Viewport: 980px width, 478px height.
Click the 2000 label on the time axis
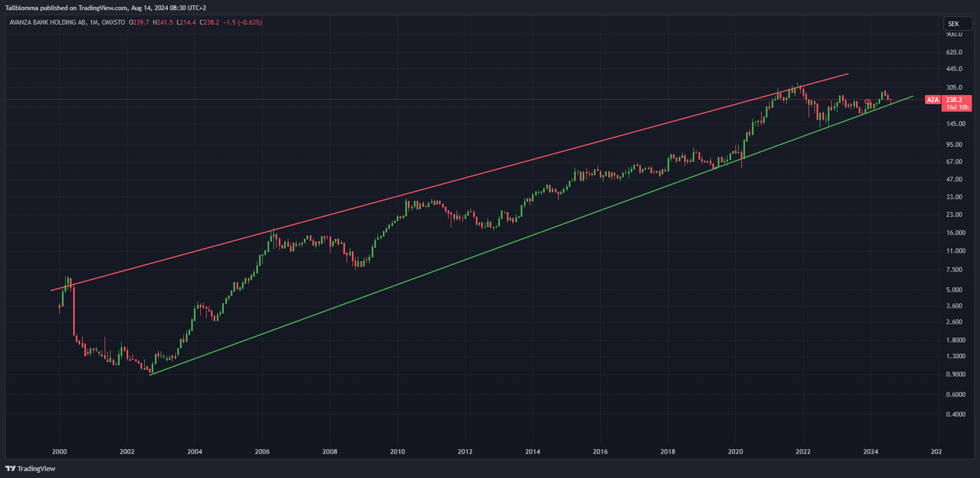click(x=59, y=451)
